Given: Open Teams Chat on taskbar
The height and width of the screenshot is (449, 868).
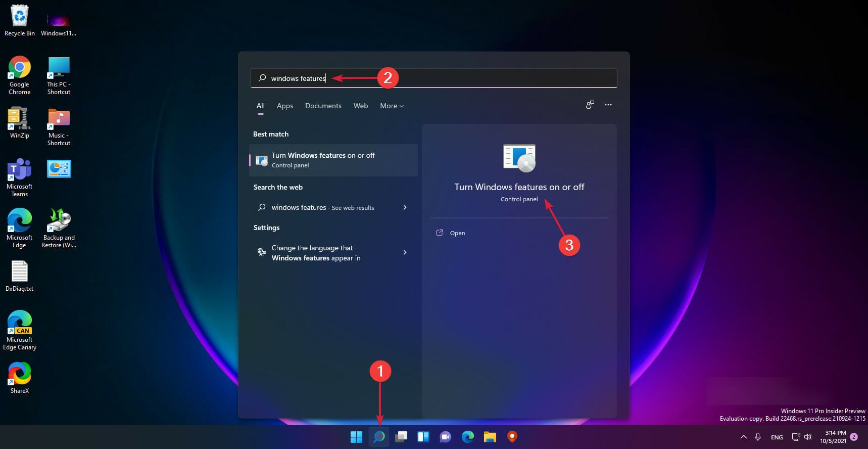Looking at the screenshot, I should point(446,436).
